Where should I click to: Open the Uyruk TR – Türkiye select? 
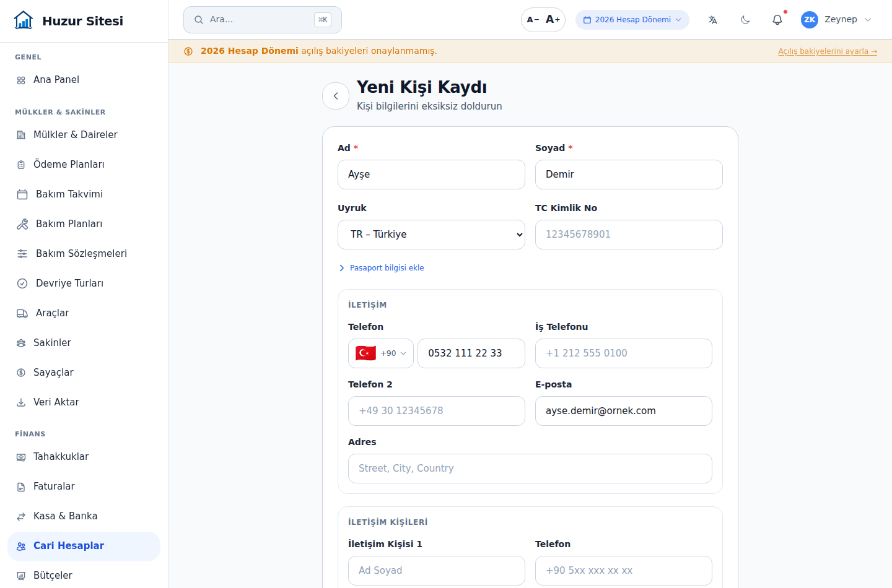(x=431, y=235)
